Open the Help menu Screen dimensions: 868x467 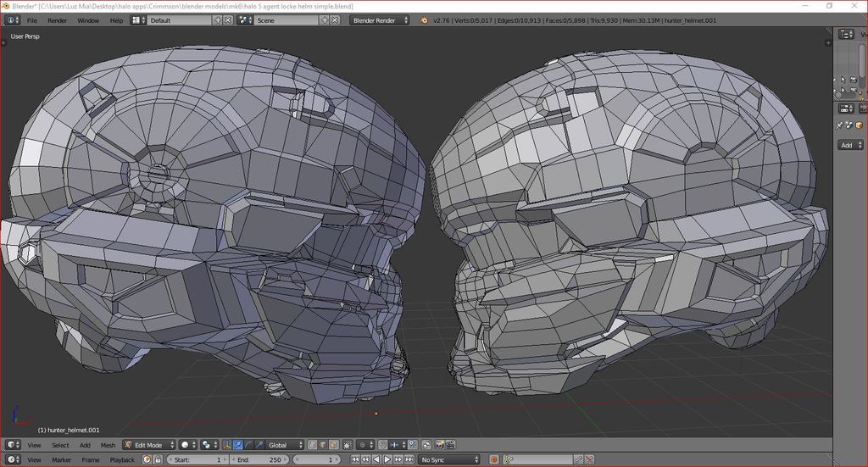click(x=116, y=20)
